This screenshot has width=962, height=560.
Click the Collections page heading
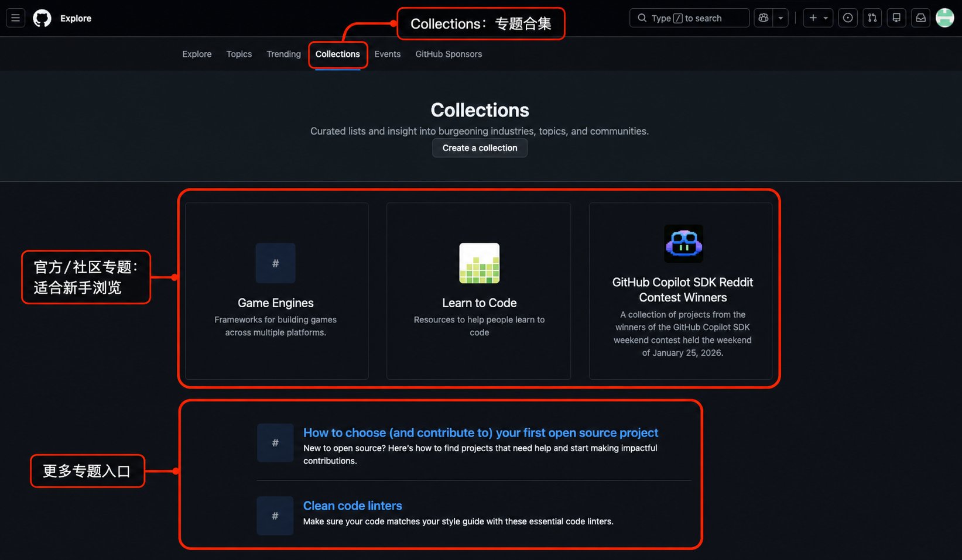pos(480,110)
